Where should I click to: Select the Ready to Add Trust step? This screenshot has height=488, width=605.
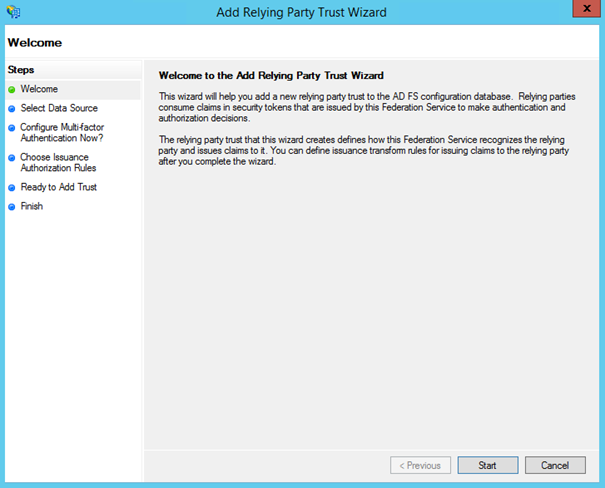pos(59,187)
